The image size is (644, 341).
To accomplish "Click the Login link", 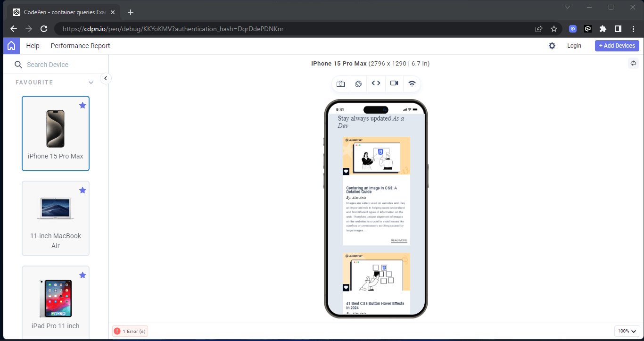I will (574, 46).
